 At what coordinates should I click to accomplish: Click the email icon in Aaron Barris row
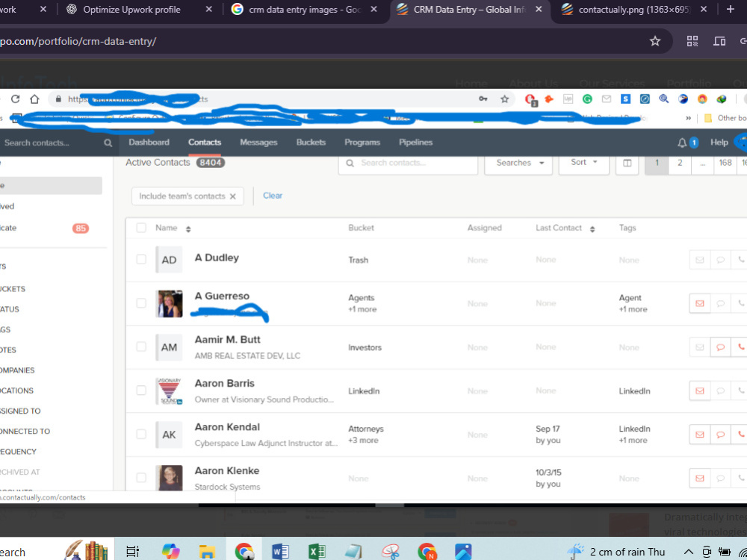(699, 391)
